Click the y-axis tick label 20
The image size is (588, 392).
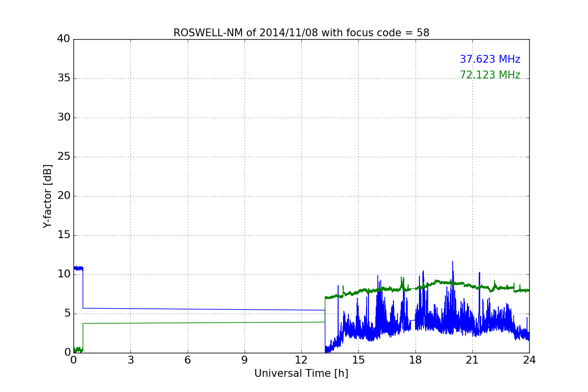click(64, 196)
